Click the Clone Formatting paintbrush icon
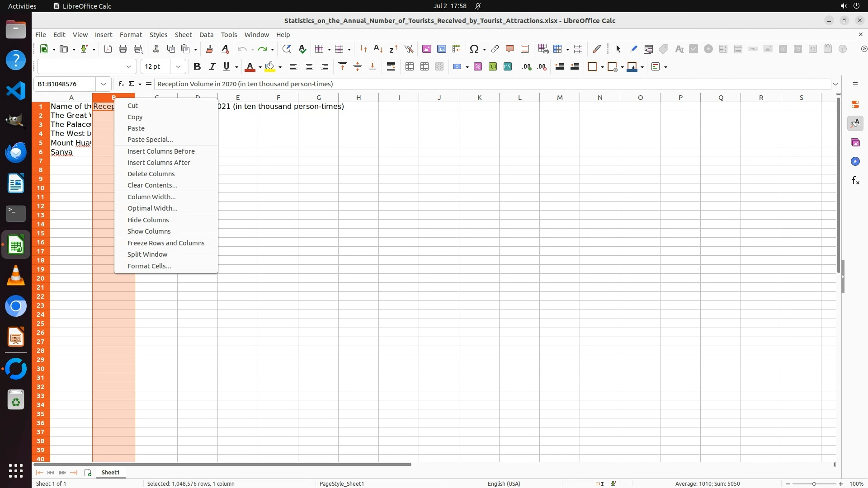The image size is (868, 488). click(x=209, y=49)
